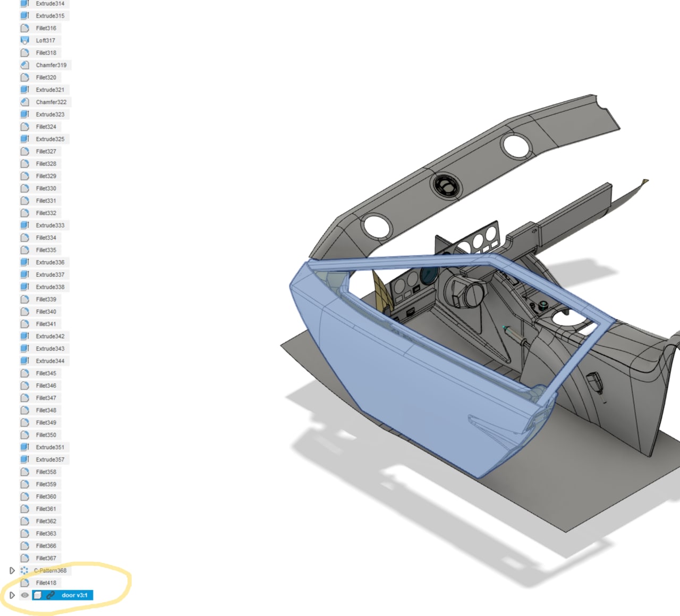
Task: Select the Extrude337 feature icon
Action: point(24,275)
